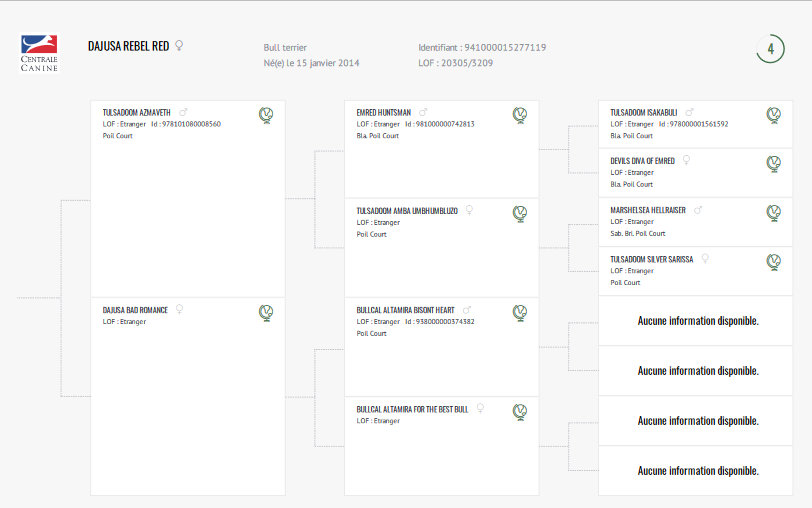Click the badge icon on Tulsadoom Amba Umbhumbluzo card
Viewport: 812px width, 508px height.
pyautogui.click(x=520, y=214)
